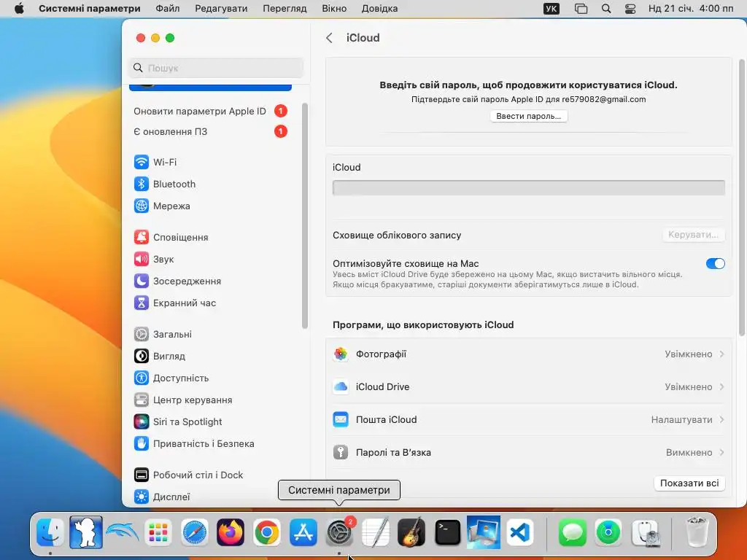Open Control Center in menu bar
This screenshot has width=747, height=560.
630,9
